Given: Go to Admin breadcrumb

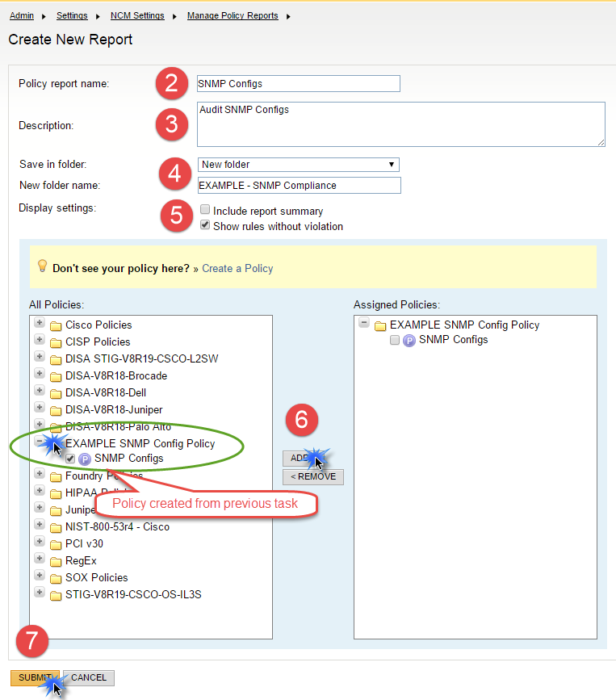Looking at the screenshot, I should pyautogui.click(x=22, y=15).
